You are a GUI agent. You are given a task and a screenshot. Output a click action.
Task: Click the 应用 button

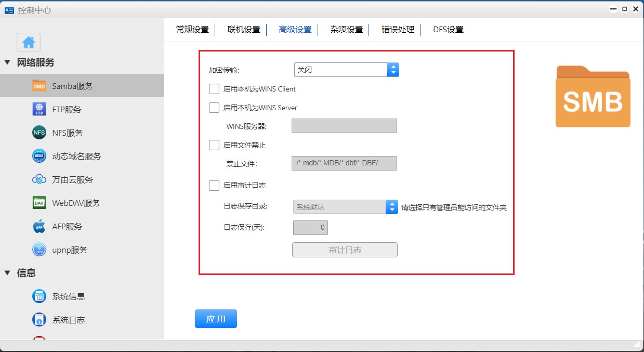click(216, 319)
